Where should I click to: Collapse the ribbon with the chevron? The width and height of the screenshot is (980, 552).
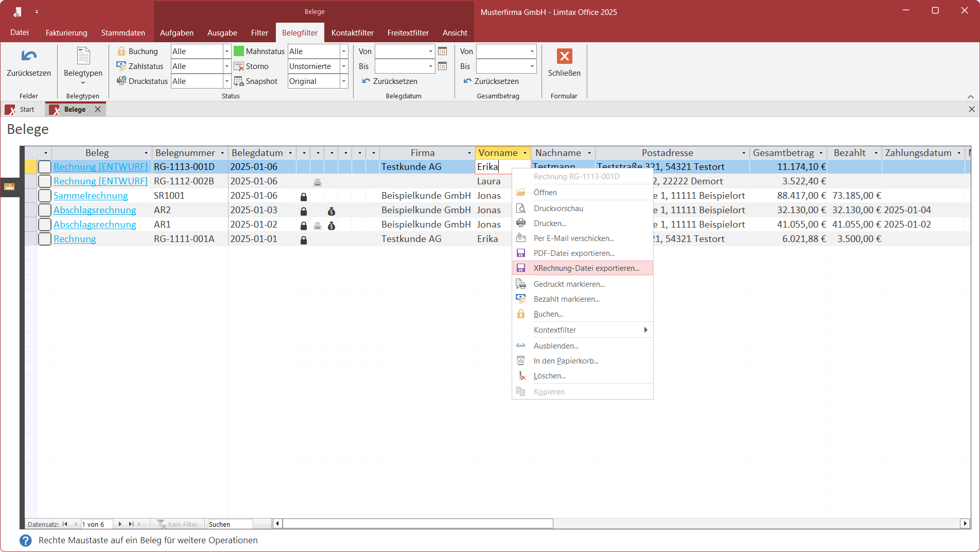point(970,96)
